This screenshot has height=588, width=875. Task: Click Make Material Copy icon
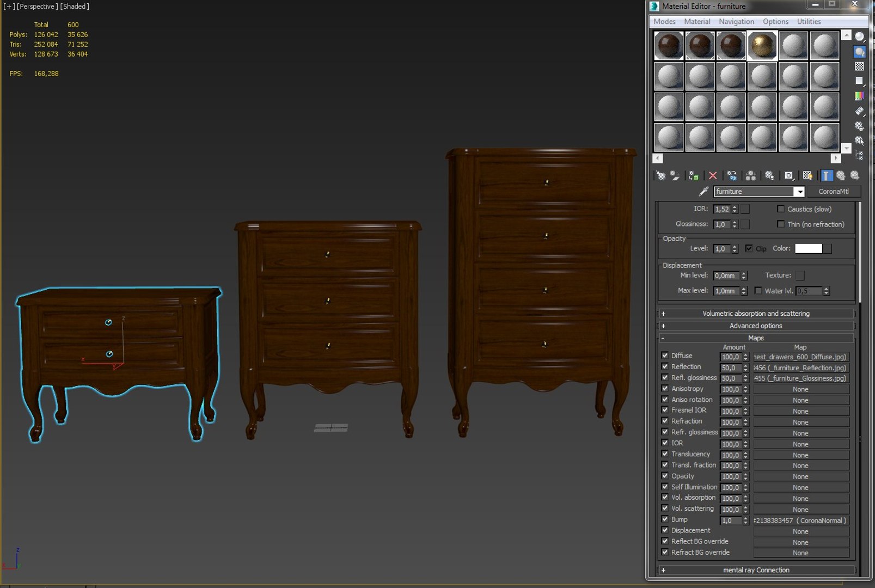(732, 175)
